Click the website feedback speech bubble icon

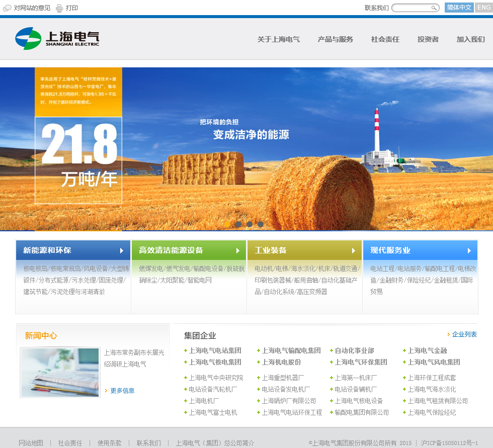coord(7,8)
